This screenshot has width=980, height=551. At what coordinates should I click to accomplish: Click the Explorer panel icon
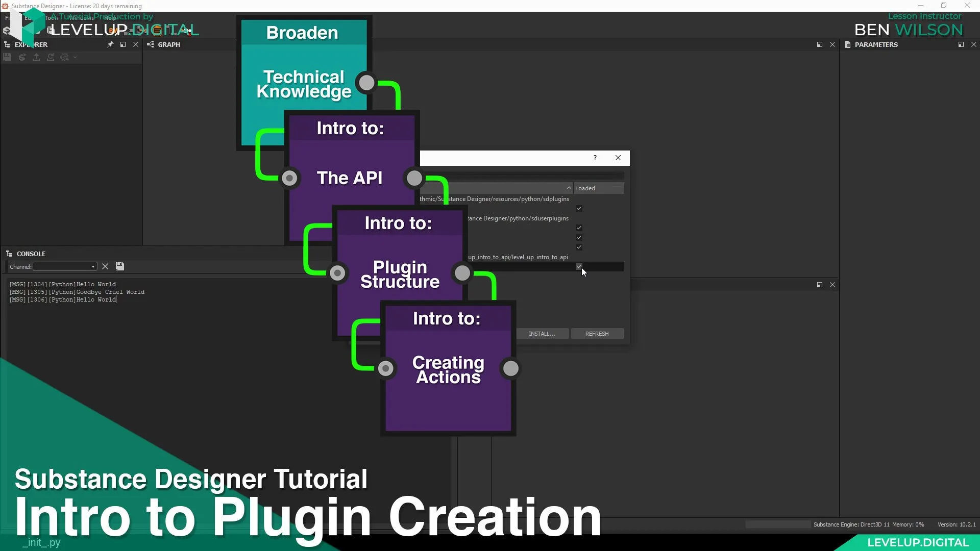(x=8, y=44)
